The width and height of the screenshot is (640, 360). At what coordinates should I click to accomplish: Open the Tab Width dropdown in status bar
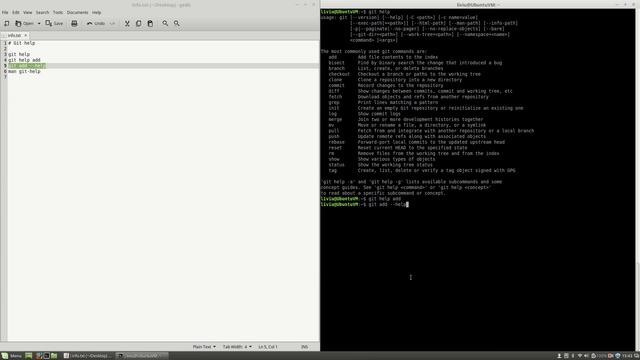tap(237, 347)
